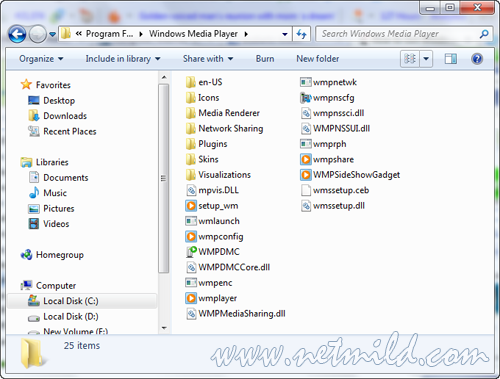Screen dimensions: 500x379
Task: Select the WMPMediaSharing.dll file icon
Action: [x=191, y=314]
